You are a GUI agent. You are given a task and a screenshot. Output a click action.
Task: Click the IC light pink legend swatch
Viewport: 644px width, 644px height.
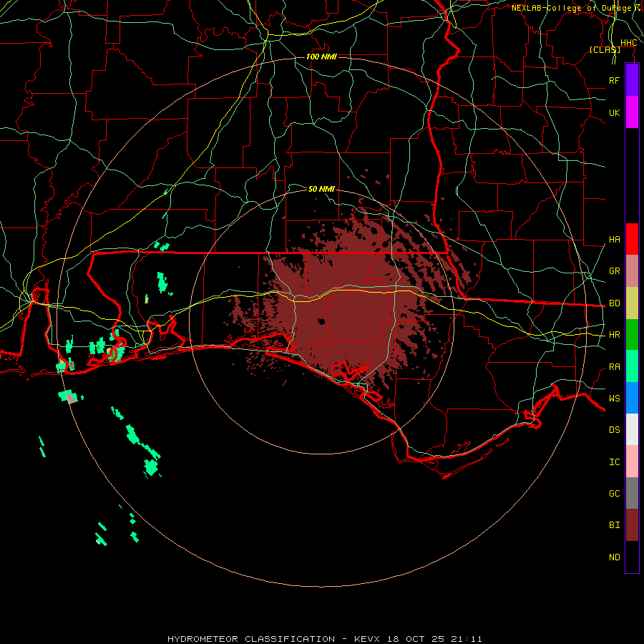pos(632,462)
